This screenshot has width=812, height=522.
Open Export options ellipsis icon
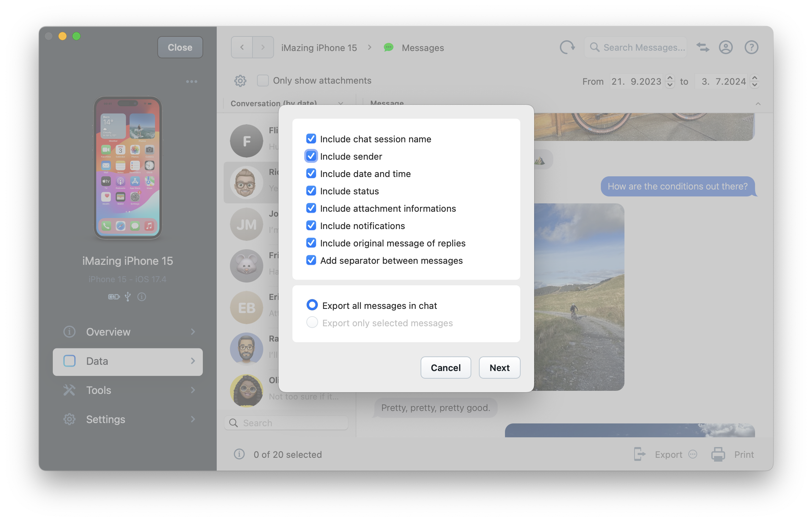click(693, 454)
